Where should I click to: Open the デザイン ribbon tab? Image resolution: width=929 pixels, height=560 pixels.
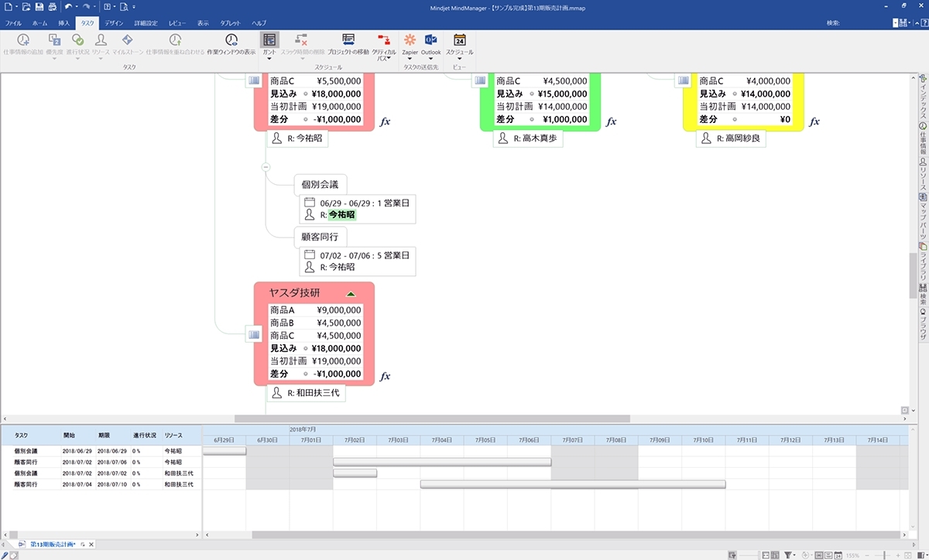pyautogui.click(x=114, y=23)
